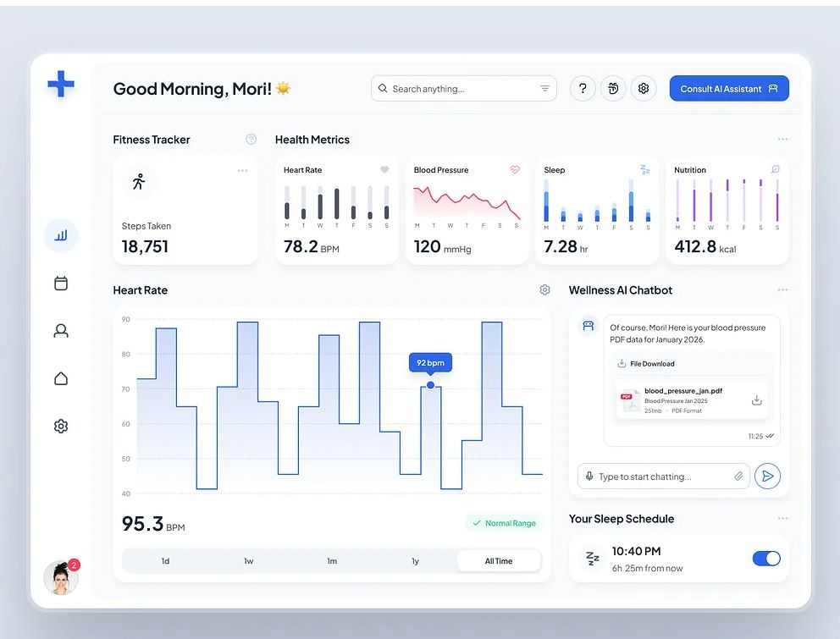Open the user profile icon in sidebar
The width and height of the screenshot is (840, 639).
[61, 331]
